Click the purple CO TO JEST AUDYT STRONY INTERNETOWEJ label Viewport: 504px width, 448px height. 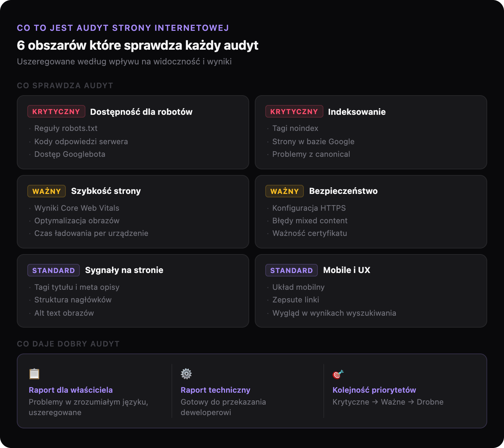coord(123,28)
